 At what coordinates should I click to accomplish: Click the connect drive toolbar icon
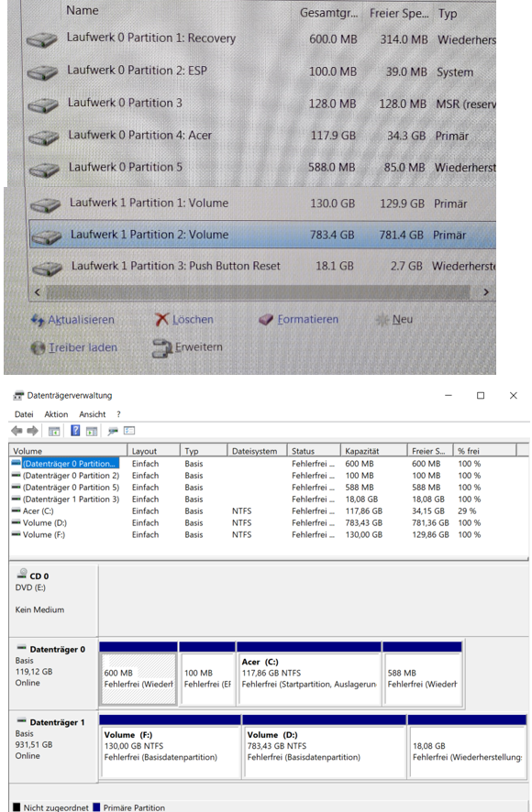click(113, 431)
